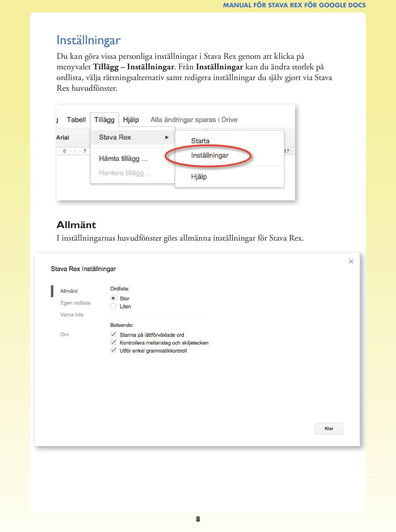Click the 'Beteende:' label
396x532 pixels.
(122, 325)
